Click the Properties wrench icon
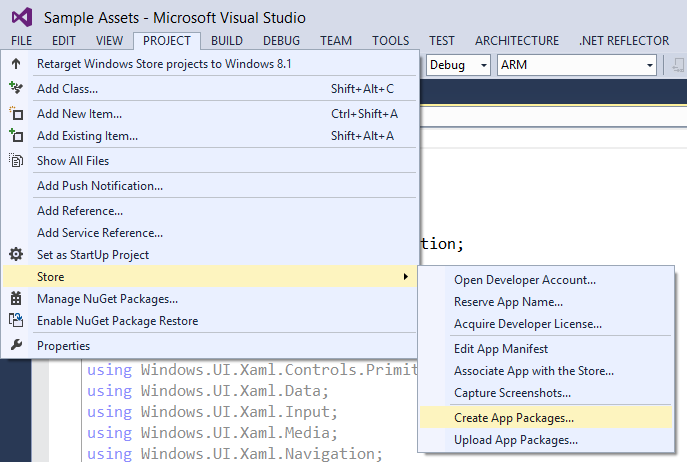The width and height of the screenshot is (687, 462). (x=16, y=345)
